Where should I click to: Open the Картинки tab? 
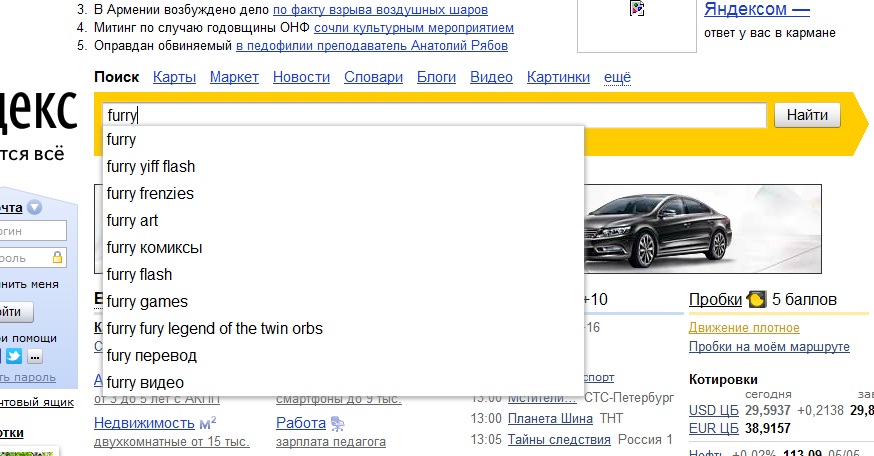[559, 77]
